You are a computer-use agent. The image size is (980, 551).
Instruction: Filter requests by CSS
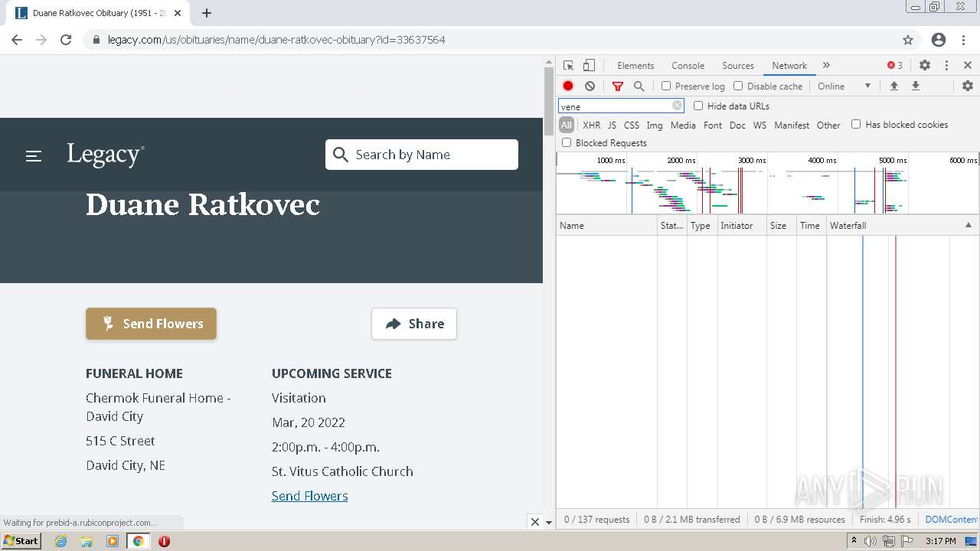tap(631, 125)
